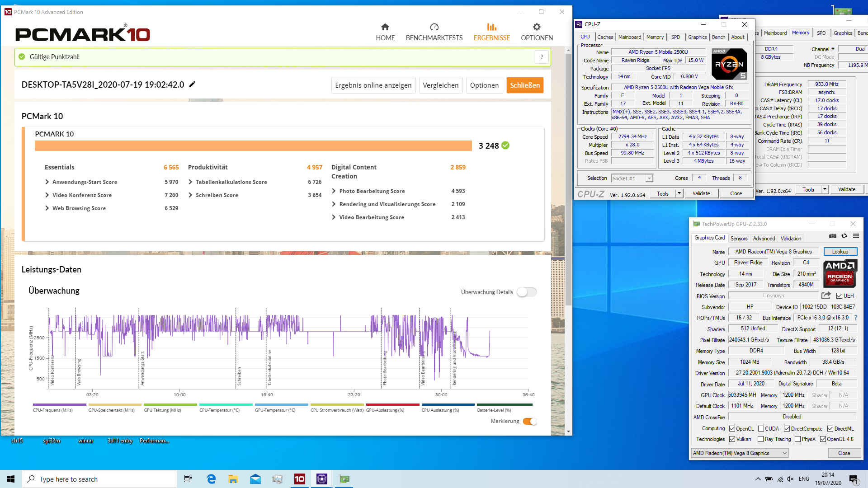Screen dimensions: 868x488
Task: Toggle the Markierung switch off
Action: (x=530, y=421)
